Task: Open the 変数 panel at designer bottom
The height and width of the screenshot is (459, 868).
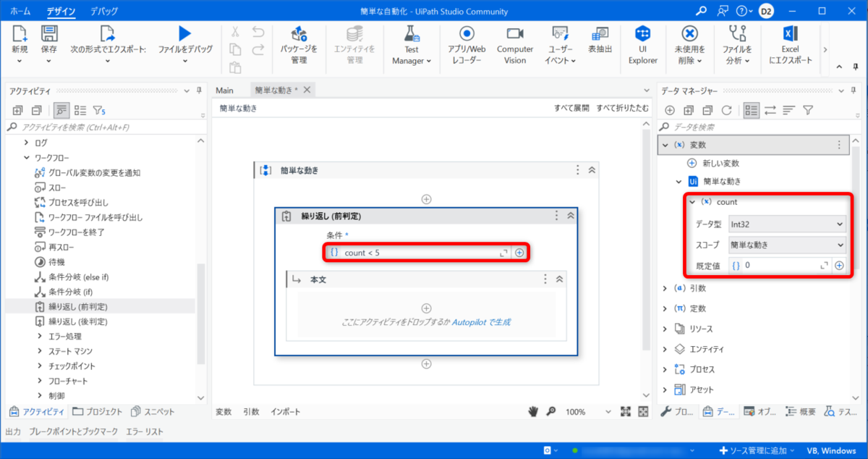Action: [224, 411]
